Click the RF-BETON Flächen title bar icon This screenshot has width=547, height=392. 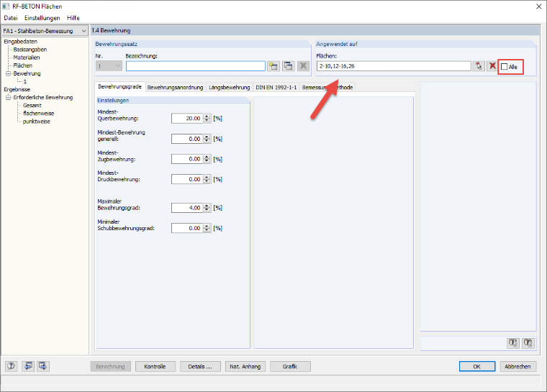pyautogui.click(x=6, y=6)
